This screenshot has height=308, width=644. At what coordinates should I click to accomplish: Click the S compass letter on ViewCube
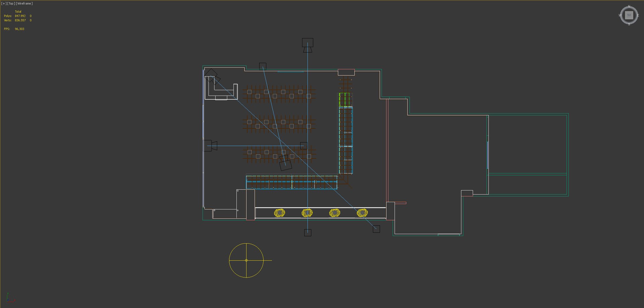629,24
